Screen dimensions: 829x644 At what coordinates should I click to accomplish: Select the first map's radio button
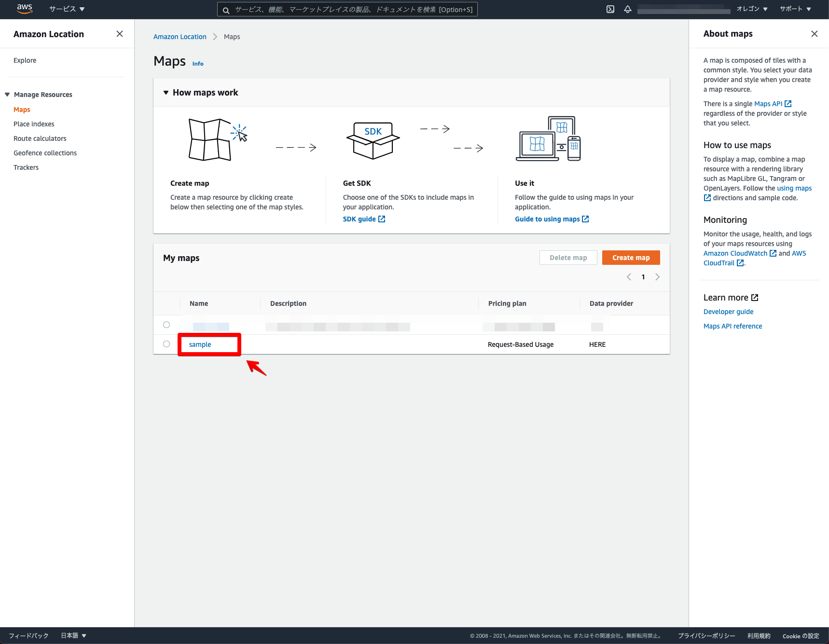pos(166,325)
